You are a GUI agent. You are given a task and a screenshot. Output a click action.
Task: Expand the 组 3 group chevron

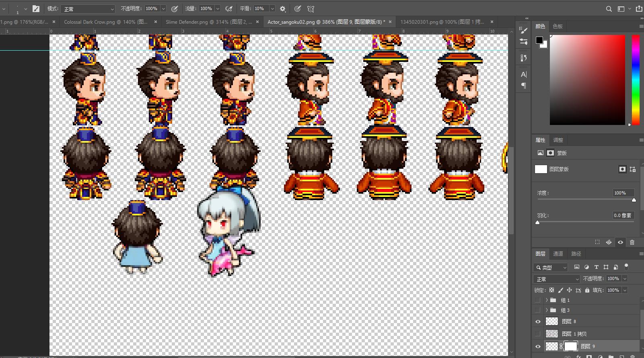click(546, 310)
